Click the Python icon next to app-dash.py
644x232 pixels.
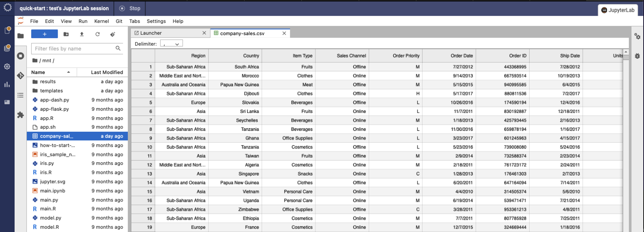coord(35,100)
